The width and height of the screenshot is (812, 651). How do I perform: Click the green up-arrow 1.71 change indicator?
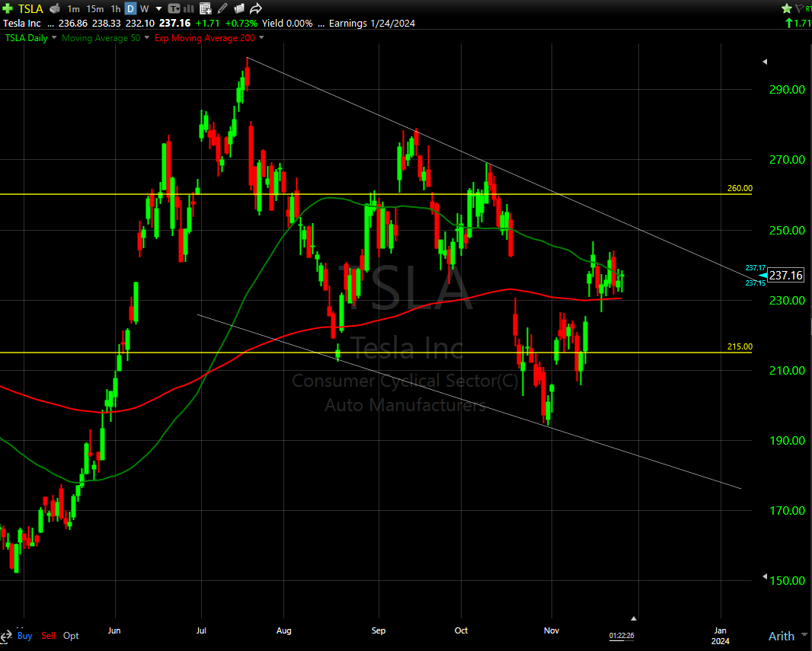click(798, 23)
